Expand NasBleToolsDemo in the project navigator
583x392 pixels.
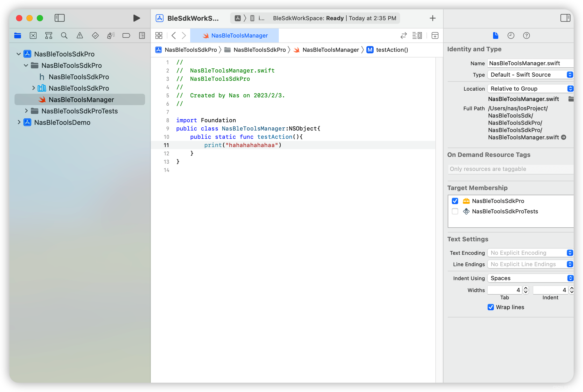pos(19,122)
